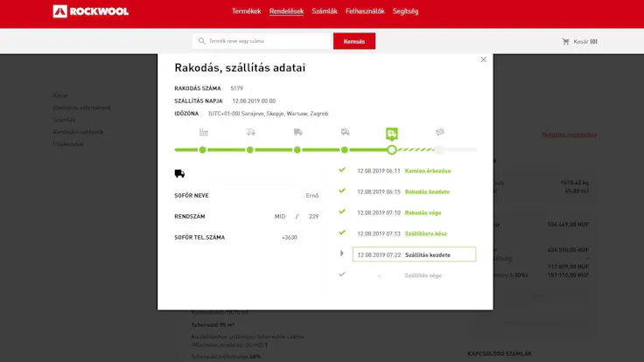The image size is (644, 362).
Task: Open Kosár link in left sidebar
Action: tap(60, 95)
